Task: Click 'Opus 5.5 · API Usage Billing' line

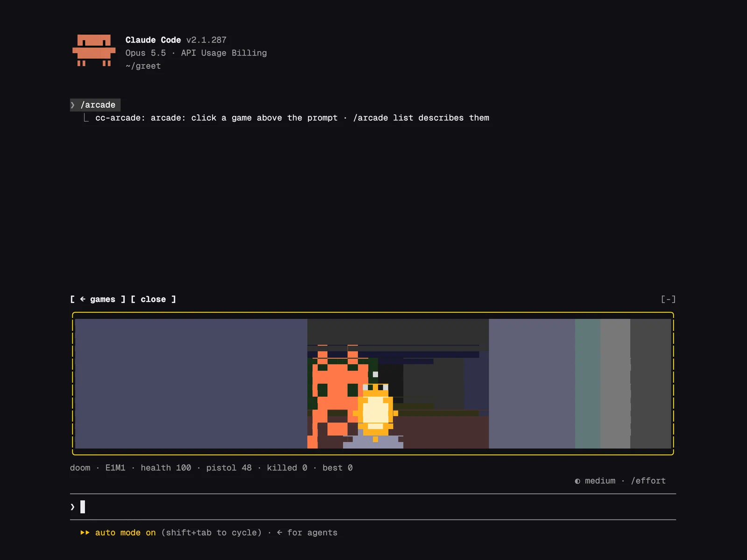Action: click(x=196, y=53)
